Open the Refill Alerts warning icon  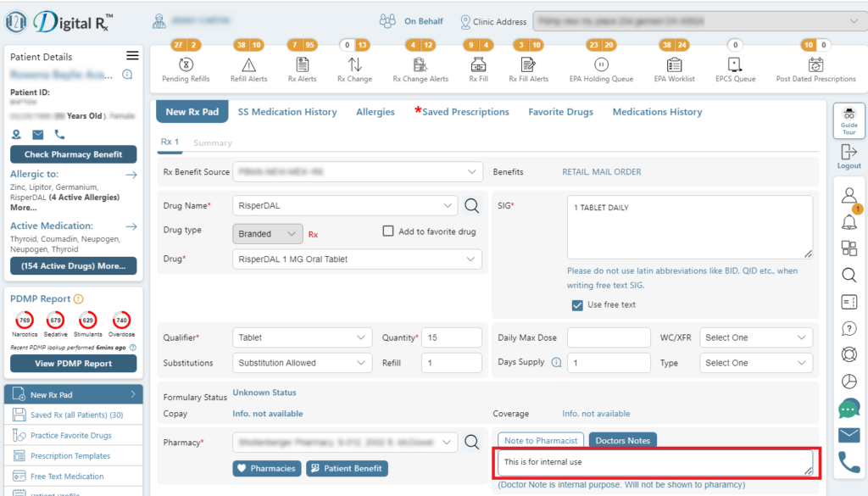pos(248,64)
